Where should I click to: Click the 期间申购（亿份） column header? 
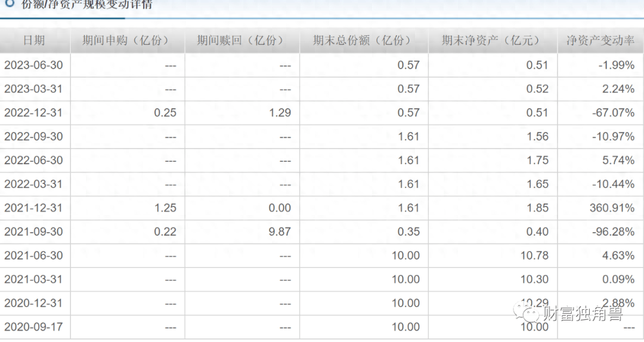[126, 41]
